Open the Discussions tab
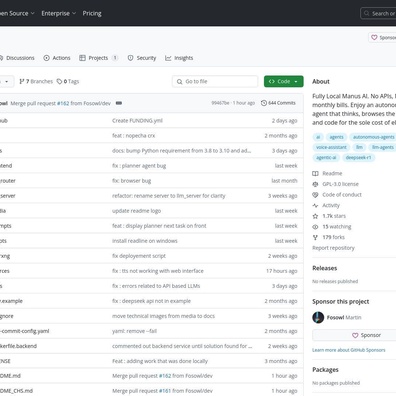This screenshot has height=396, width=396. pyautogui.click(x=17, y=58)
